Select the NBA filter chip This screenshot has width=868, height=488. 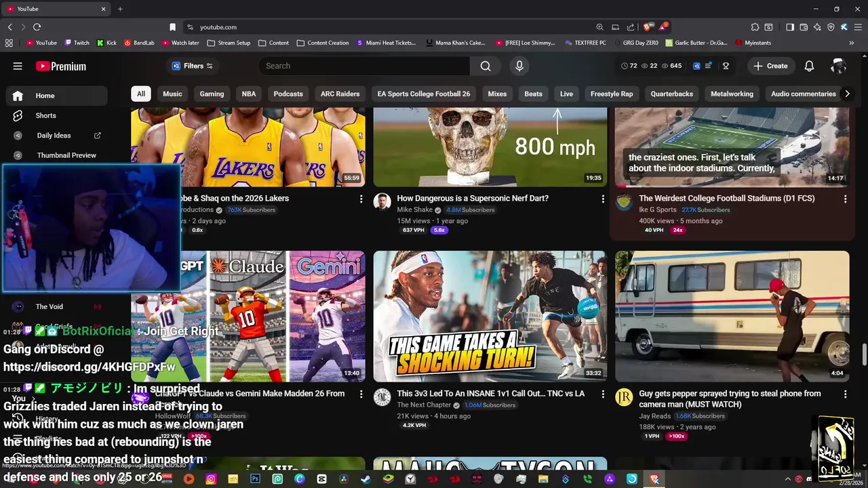point(249,94)
